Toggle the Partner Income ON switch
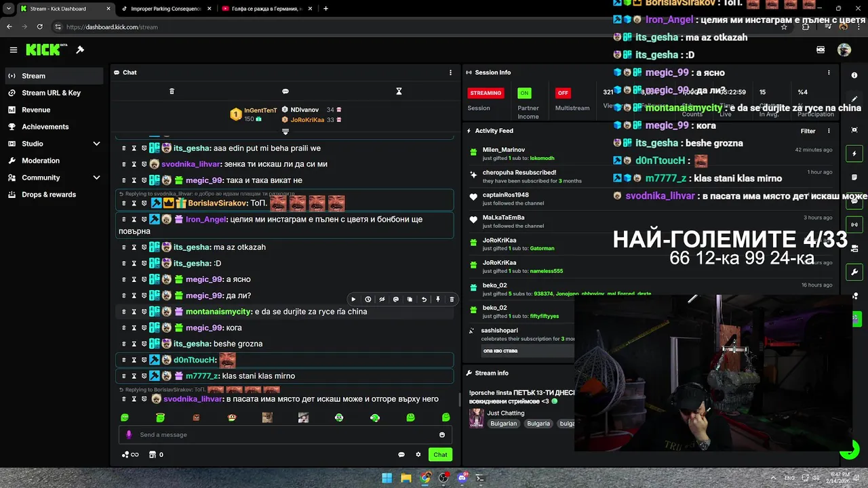 pyautogui.click(x=524, y=93)
